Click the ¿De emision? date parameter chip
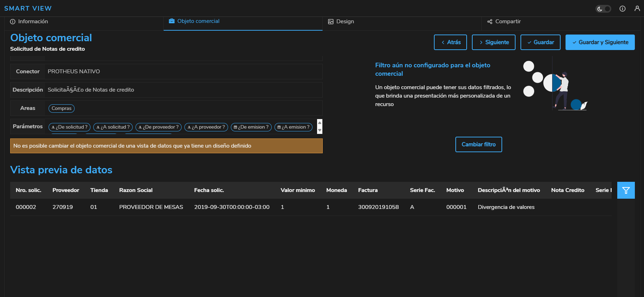This screenshot has width=644, height=297. tap(251, 127)
